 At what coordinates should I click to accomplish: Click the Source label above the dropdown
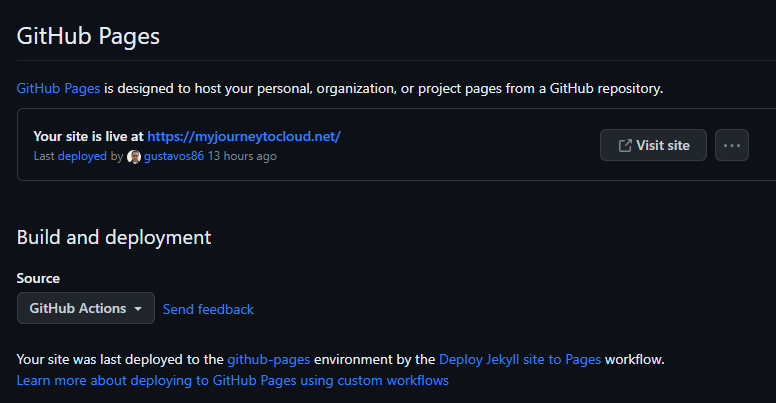38,278
